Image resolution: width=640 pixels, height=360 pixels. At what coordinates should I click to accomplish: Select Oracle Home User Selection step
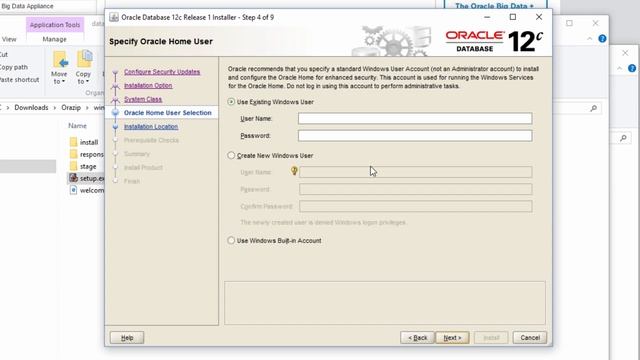[x=168, y=113]
